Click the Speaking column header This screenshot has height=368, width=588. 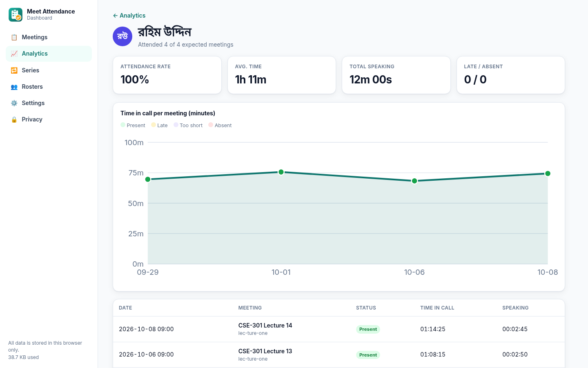tap(515, 308)
